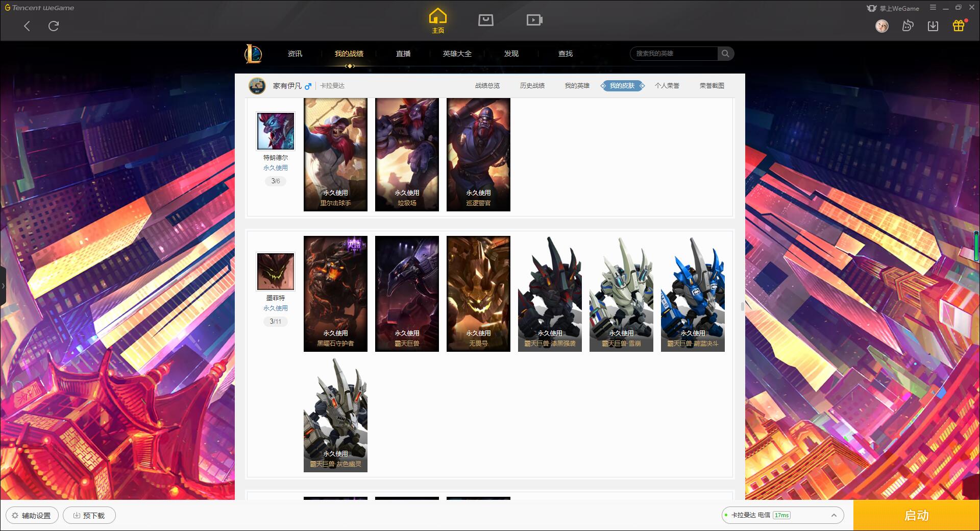980x531 pixels.
Task: Click the search magnifier icon
Action: (725, 54)
